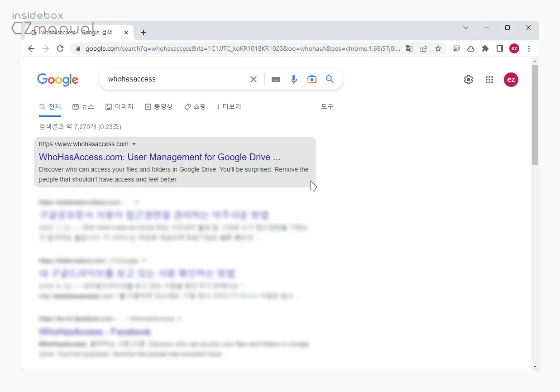Open Chrome three-dot menu
The height and width of the screenshot is (392, 560).
529,48
